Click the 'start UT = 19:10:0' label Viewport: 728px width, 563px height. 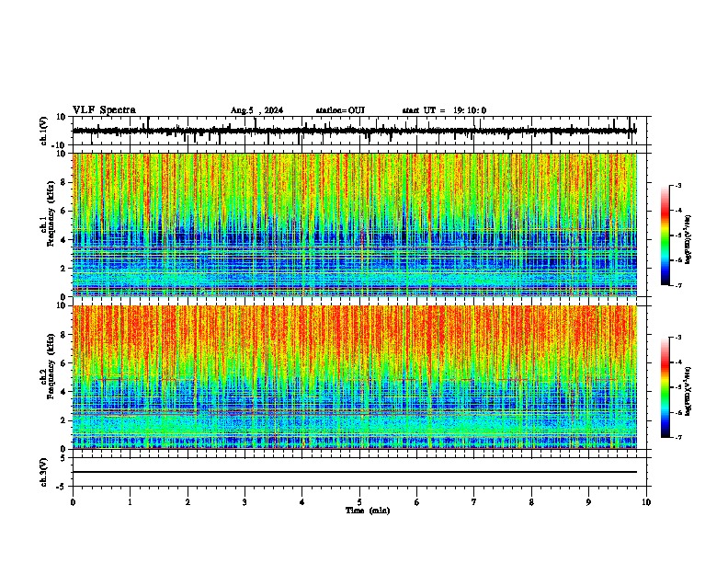point(444,110)
